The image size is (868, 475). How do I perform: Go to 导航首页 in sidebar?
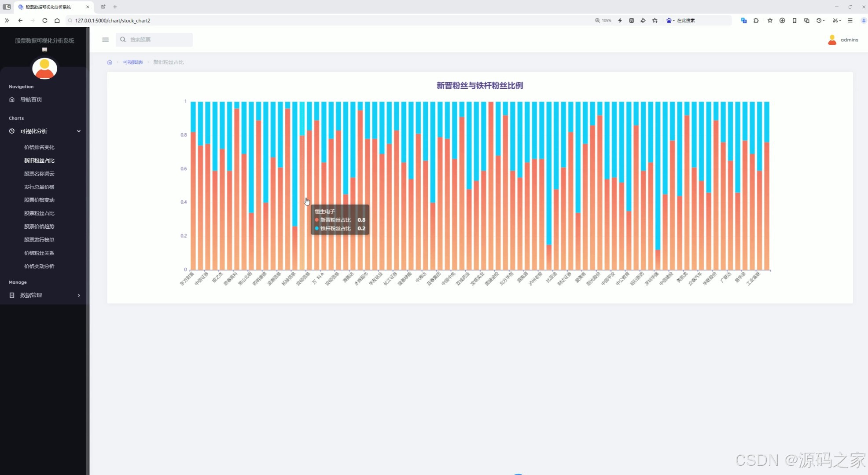pyautogui.click(x=31, y=99)
